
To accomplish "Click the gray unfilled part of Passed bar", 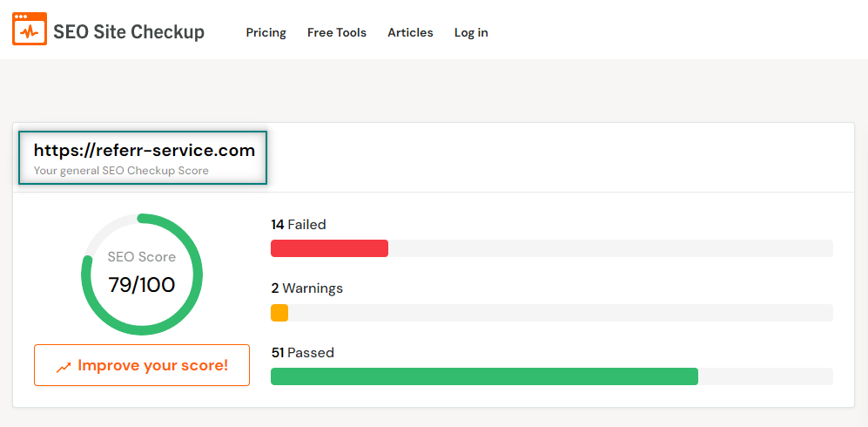I will pos(765,376).
